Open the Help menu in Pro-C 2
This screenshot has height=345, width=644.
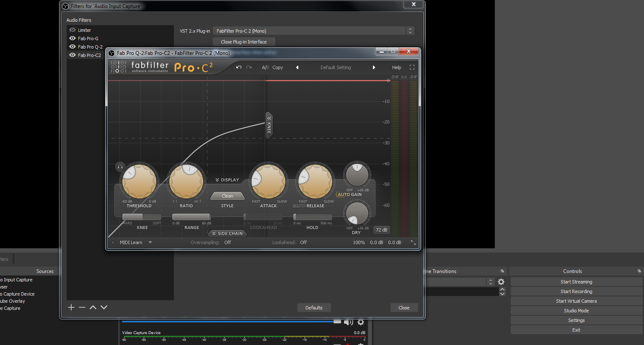pyautogui.click(x=396, y=67)
